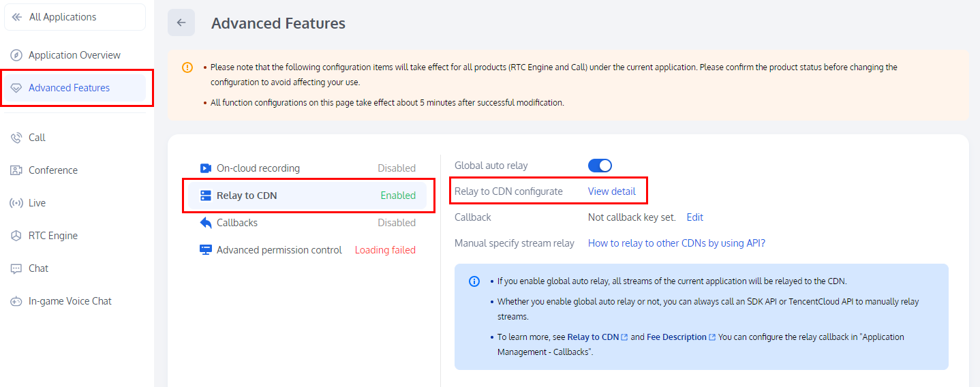
Task: Click the View detail link
Action: click(x=611, y=191)
